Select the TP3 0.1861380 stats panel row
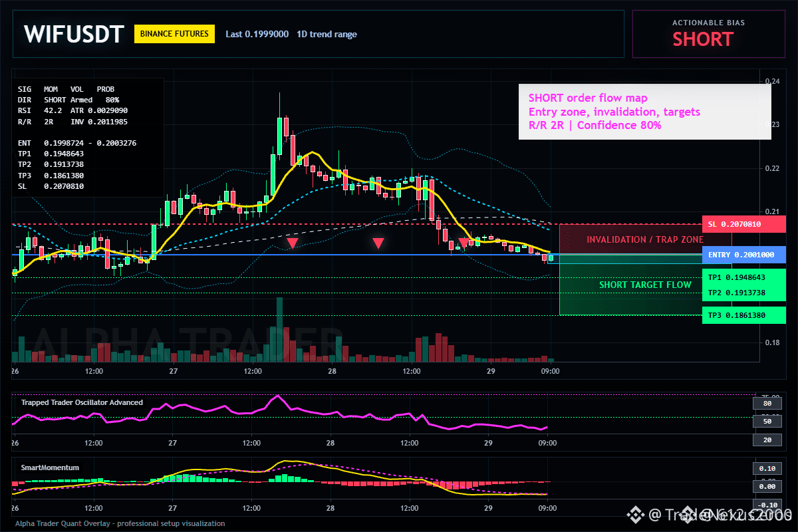Screen dimensions: 798x532 pyautogui.click(x=51, y=176)
